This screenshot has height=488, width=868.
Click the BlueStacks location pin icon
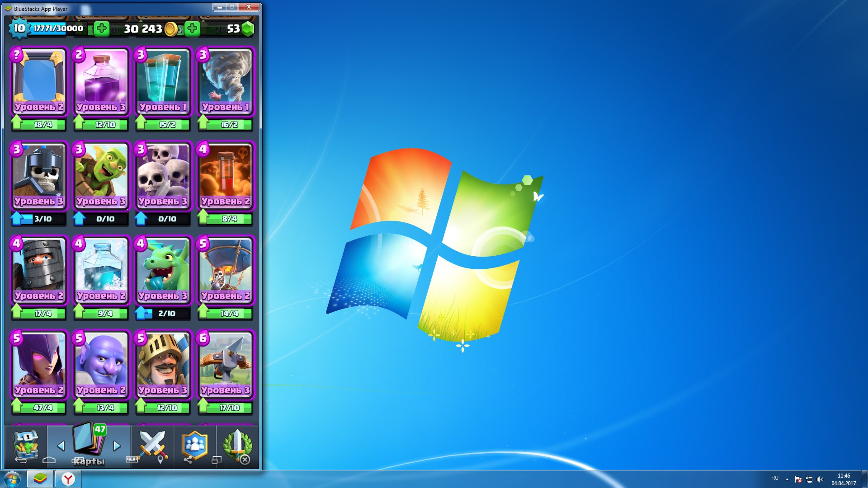(x=160, y=460)
